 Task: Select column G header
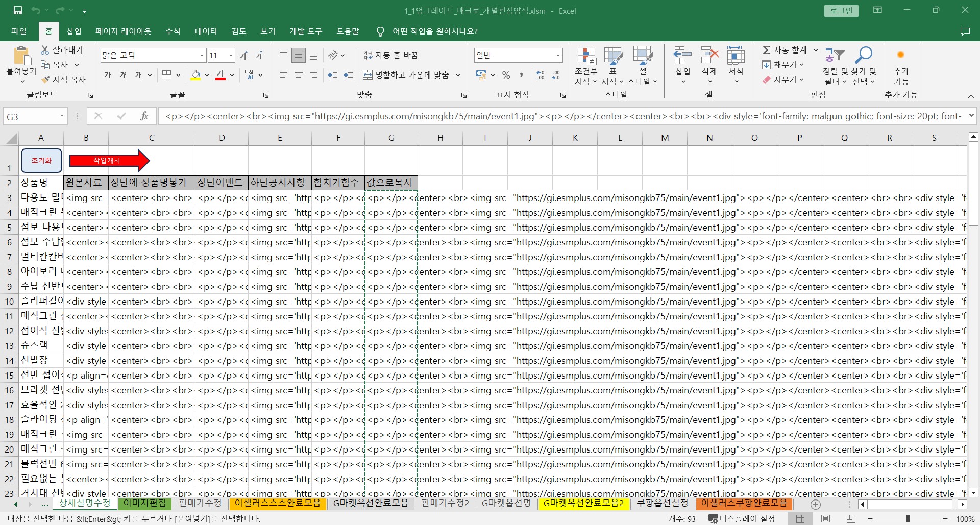click(391, 138)
